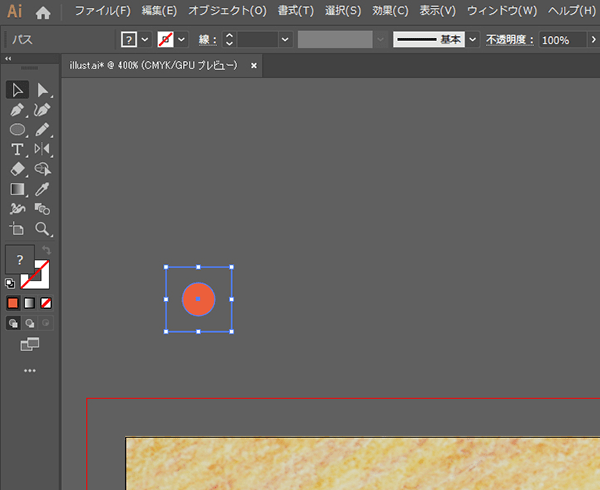Set paint mode to None
This screenshot has height=490, width=600.
(x=46, y=302)
